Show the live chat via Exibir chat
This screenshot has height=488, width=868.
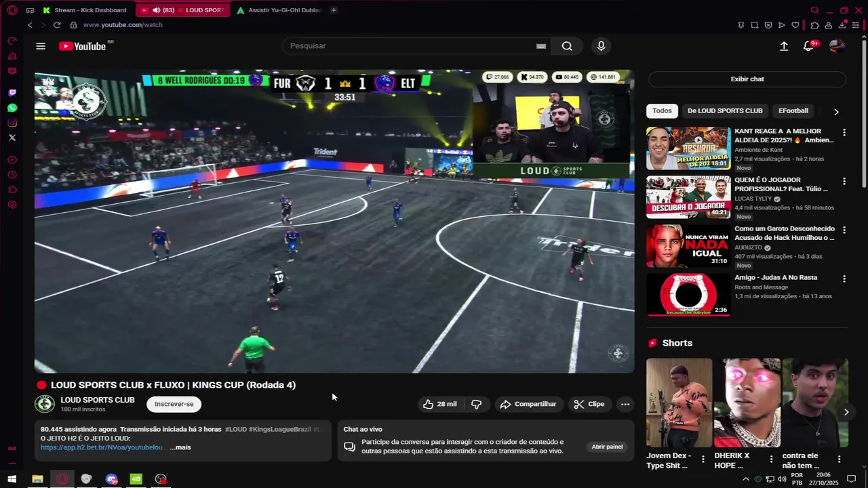click(747, 79)
